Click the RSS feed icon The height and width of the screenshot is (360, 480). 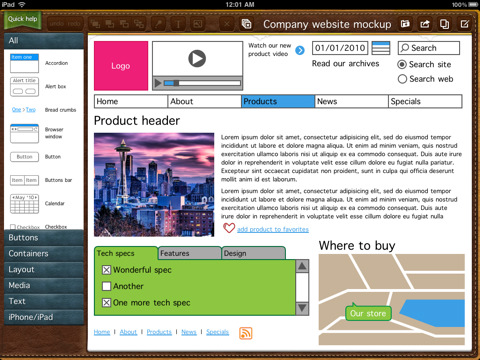pos(246,333)
